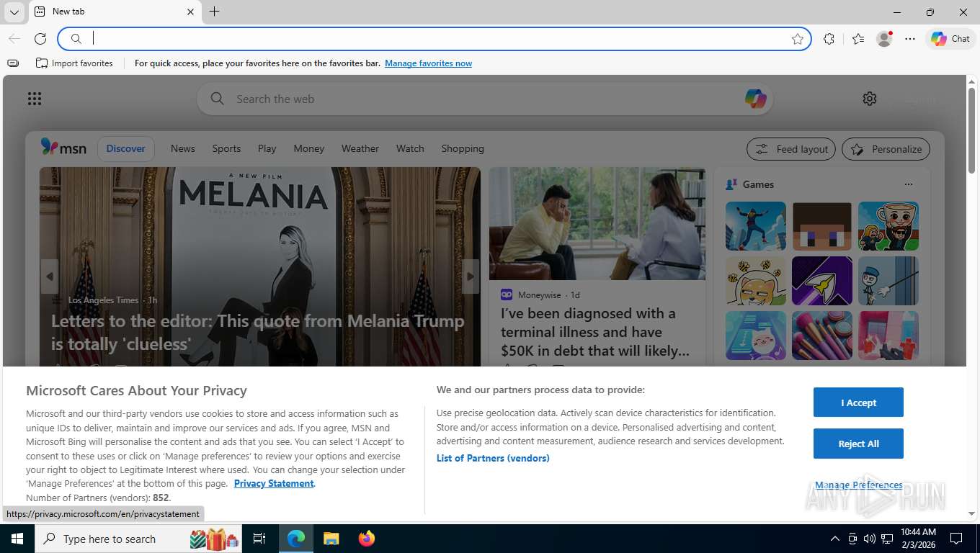Screen dimensions: 980x553
Task: Open Settings and more ellipsis menu
Action: tap(910, 39)
